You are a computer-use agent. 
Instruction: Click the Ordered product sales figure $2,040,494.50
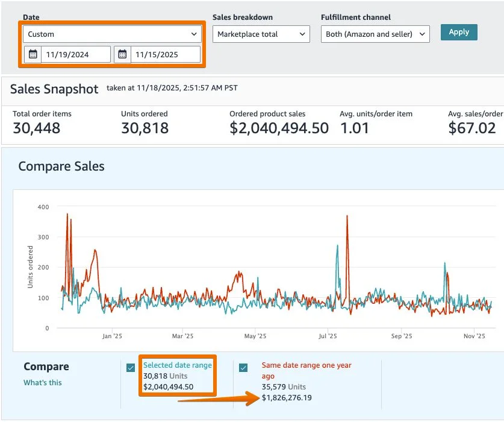[x=279, y=128]
